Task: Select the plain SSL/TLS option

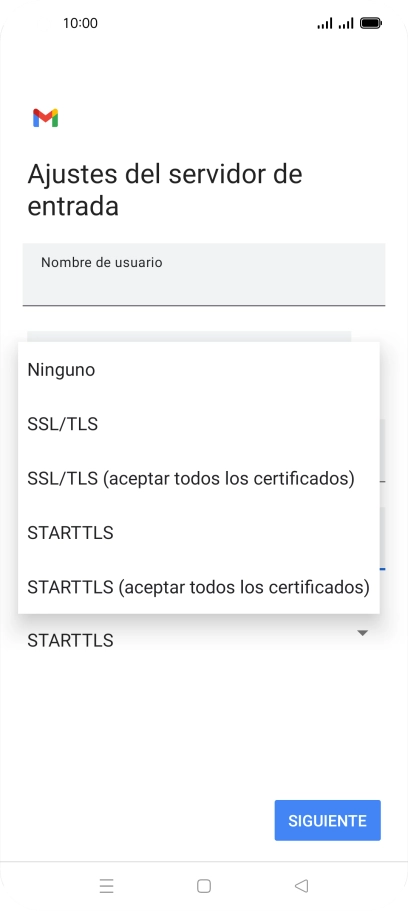Action: 199,424
